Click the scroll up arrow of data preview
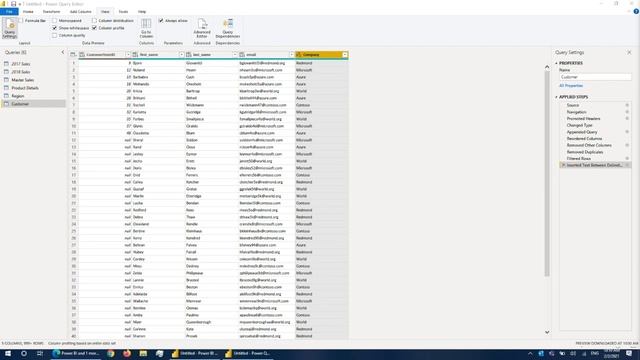This screenshot has height=360, width=640. (x=547, y=67)
